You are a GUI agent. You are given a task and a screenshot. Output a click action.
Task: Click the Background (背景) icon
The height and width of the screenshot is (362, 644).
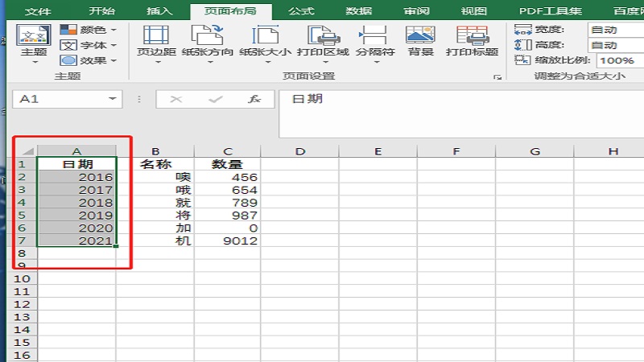coord(420,40)
